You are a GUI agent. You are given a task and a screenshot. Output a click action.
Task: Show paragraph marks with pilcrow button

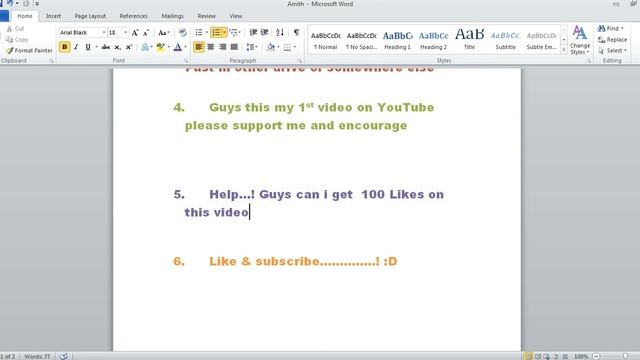[x=296, y=32]
